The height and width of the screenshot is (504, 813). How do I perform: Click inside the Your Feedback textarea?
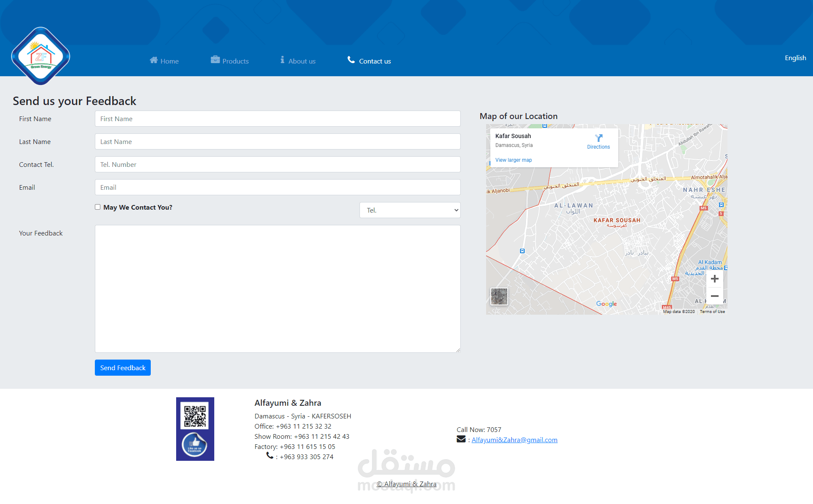point(277,288)
